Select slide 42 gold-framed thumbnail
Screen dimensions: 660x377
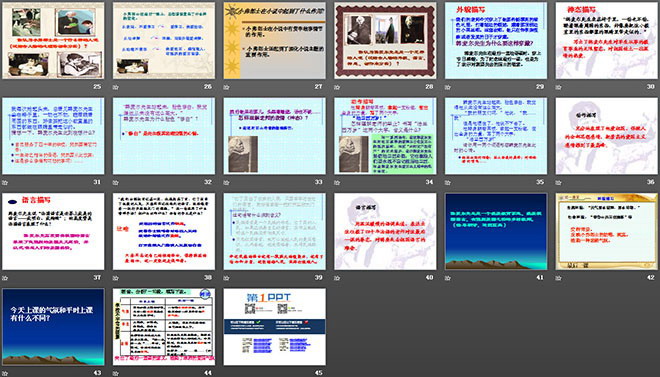click(607, 231)
